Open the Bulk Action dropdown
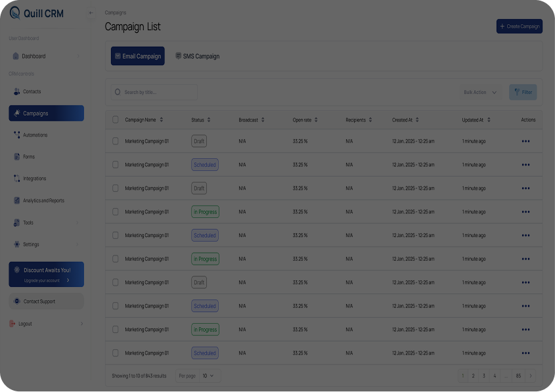This screenshot has height=392, width=555. click(480, 93)
